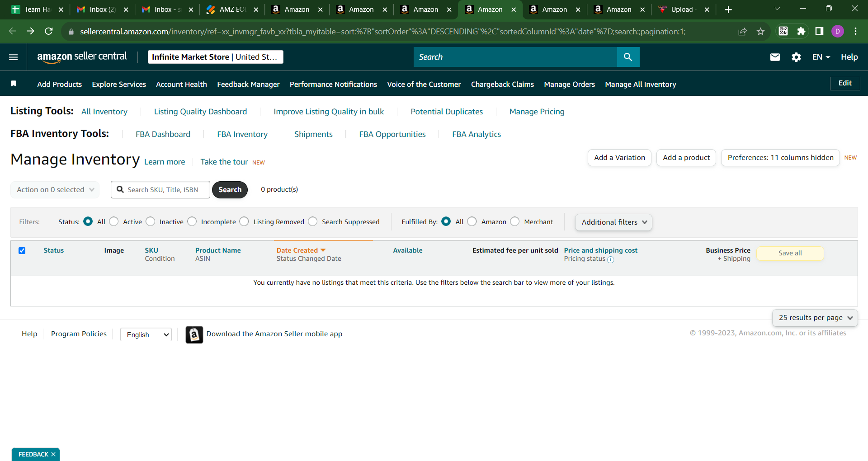Open the FBA Dashboard link
The image size is (868, 461).
point(163,134)
